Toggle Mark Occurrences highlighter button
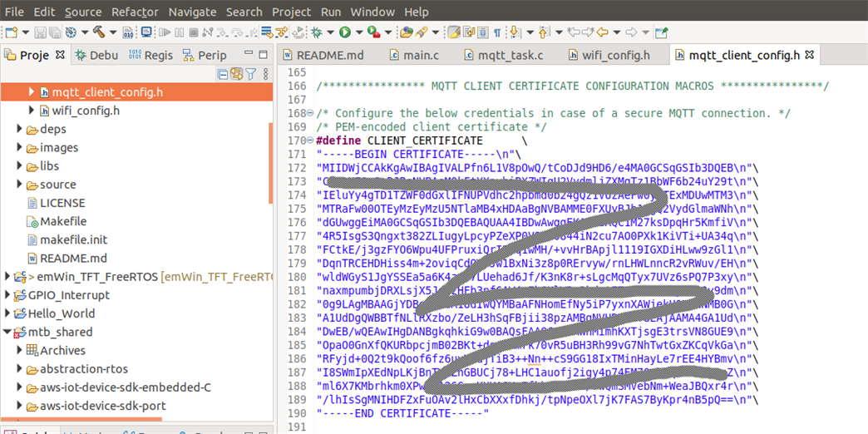 (x=454, y=32)
